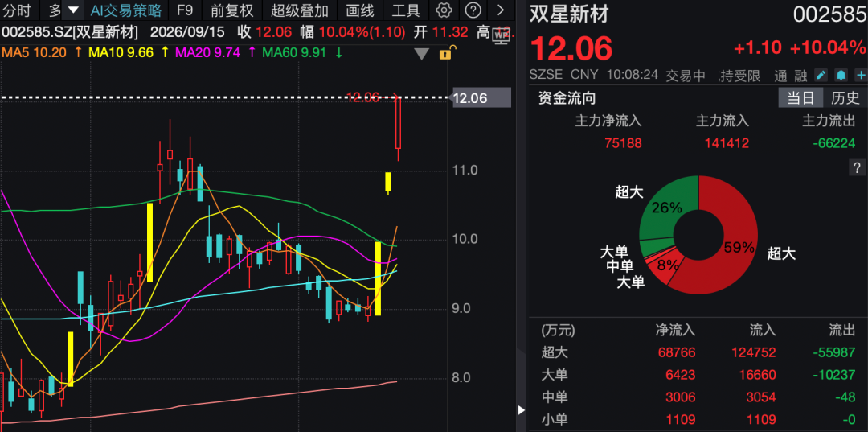Click the 大单 net inflow 6423 cell
This screenshot has width=868, height=432.
pyautogui.click(x=681, y=374)
